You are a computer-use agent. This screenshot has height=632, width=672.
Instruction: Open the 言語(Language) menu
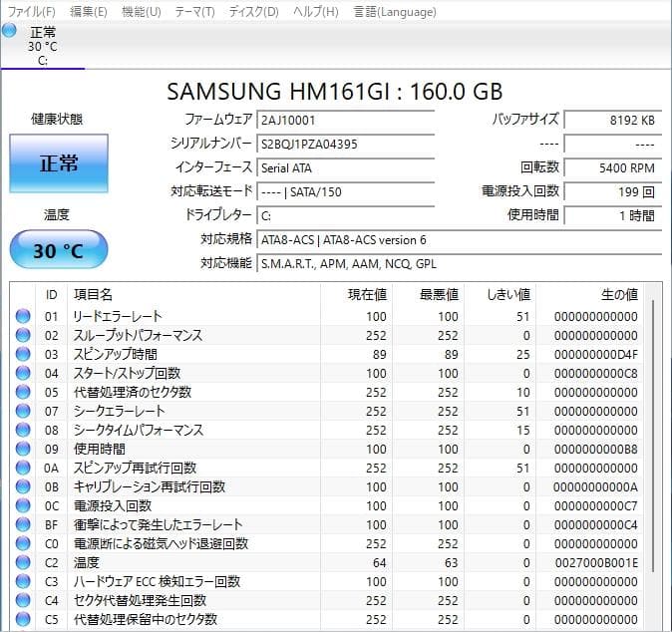(395, 12)
